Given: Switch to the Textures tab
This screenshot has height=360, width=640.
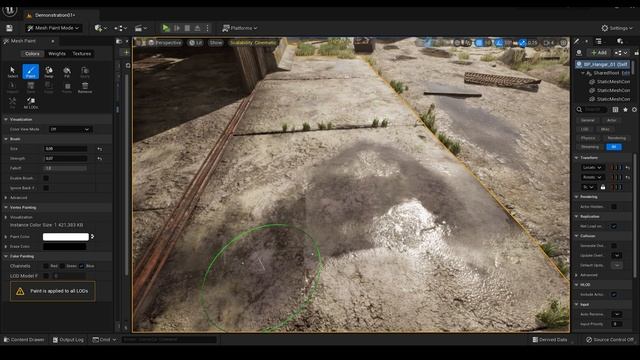Looking at the screenshot, I should click(x=82, y=54).
